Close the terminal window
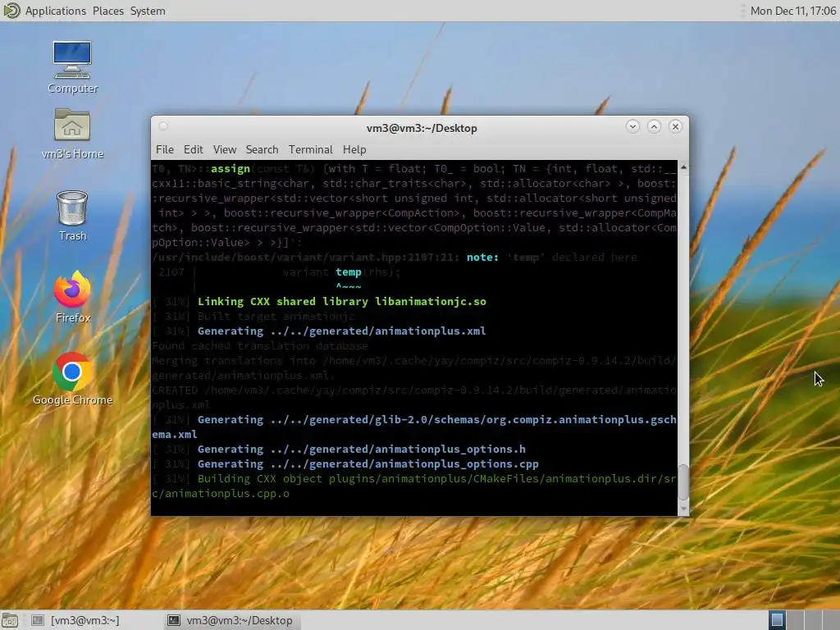This screenshot has height=630, width=840. pos(676,126)
